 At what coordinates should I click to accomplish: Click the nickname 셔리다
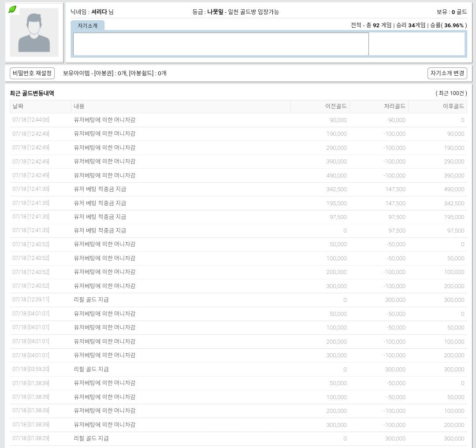coord(99,12)
